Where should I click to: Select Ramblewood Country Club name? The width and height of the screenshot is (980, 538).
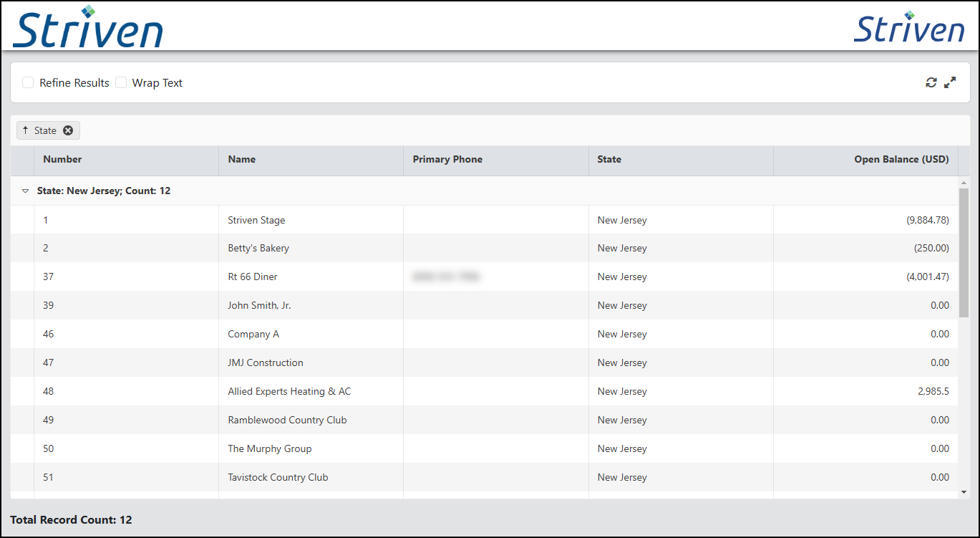click(287, 420)
